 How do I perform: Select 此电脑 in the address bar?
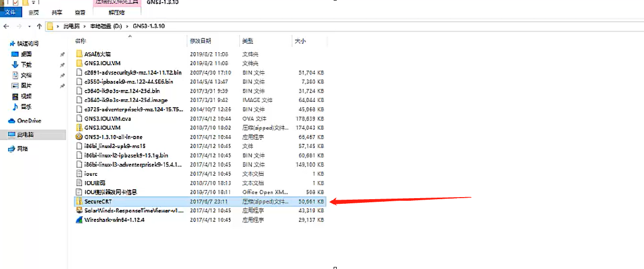click(71, 26)
